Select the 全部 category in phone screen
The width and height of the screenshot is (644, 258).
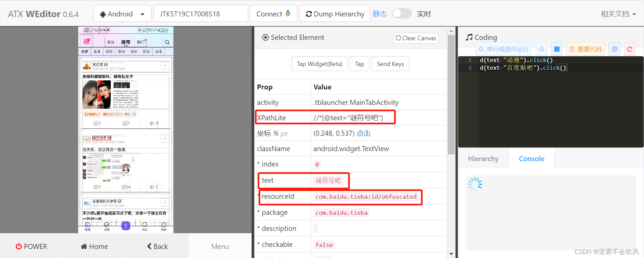(x=85, y=52)
